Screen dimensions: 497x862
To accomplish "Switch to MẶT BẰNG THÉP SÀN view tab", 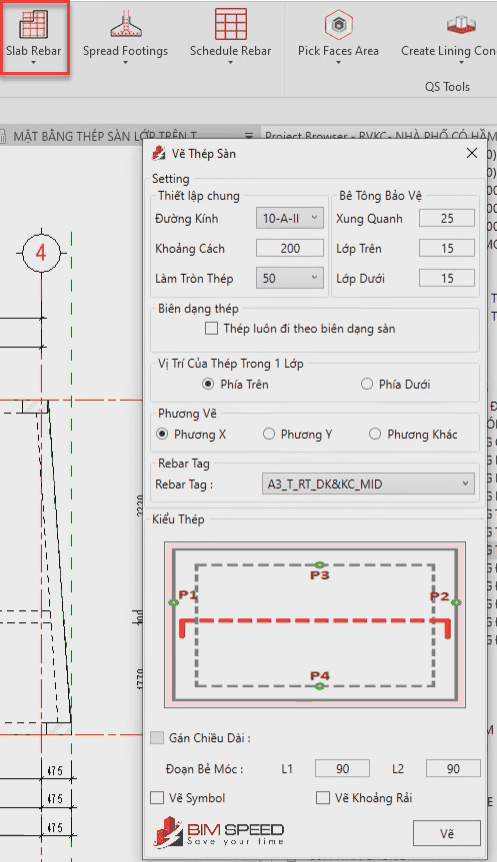I will coord(104,135).
